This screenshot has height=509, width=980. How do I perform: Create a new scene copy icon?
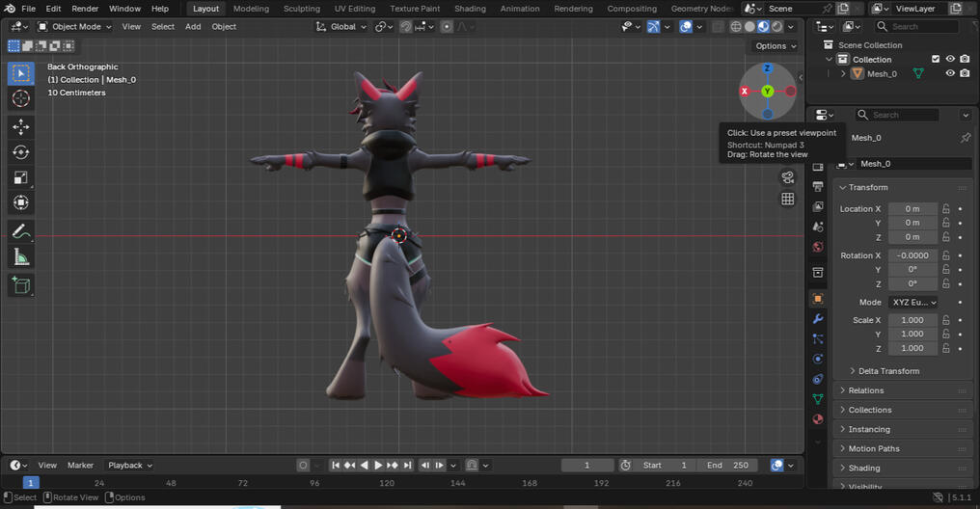click(x=842, y=9)
